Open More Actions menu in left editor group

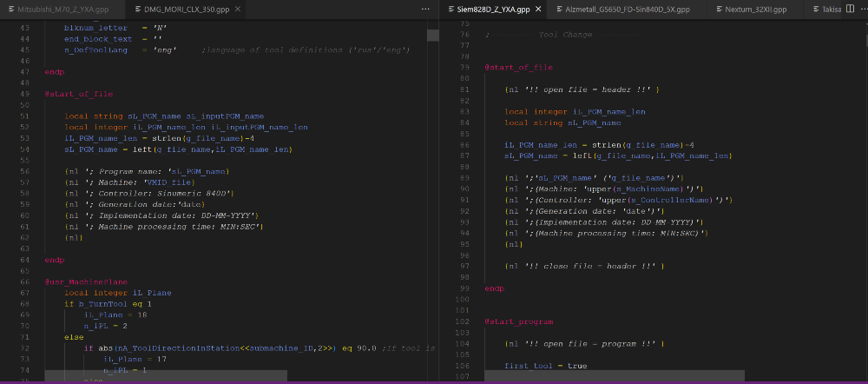(x=424, y=8)
